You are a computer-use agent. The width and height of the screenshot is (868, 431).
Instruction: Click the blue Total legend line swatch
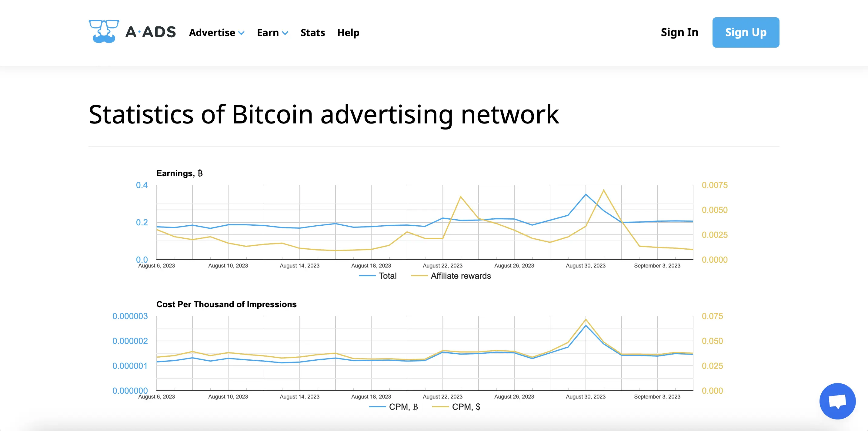pyautogui.click(x=367, y=276)
